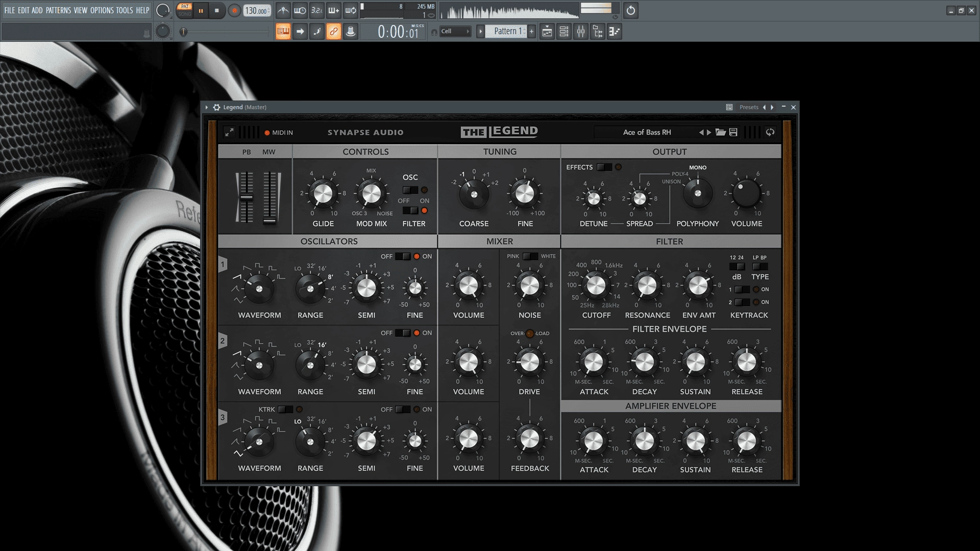Stop playback with the stop button
This screenshot has height=551, width=980.
click(x=216, y=10)
